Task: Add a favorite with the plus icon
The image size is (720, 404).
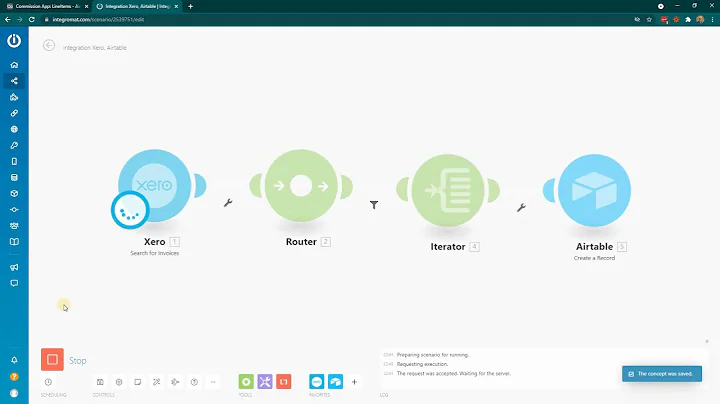Action: pyautogui.click(x=354, y=382)
